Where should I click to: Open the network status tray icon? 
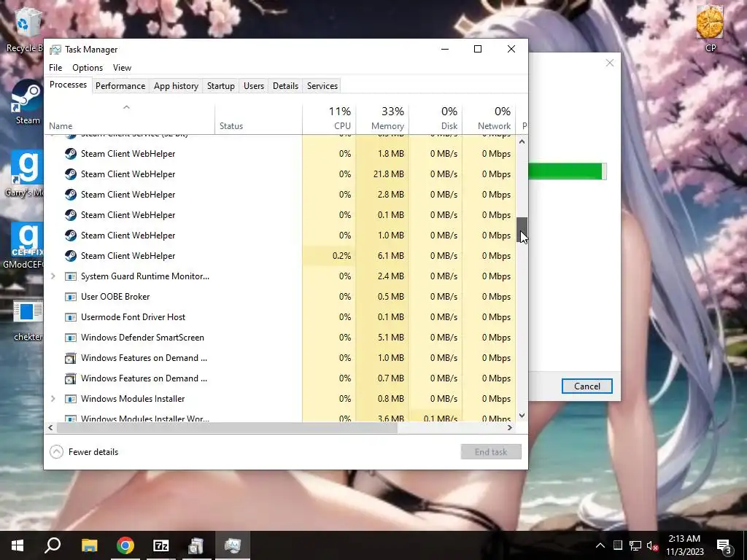coord(635,545)
